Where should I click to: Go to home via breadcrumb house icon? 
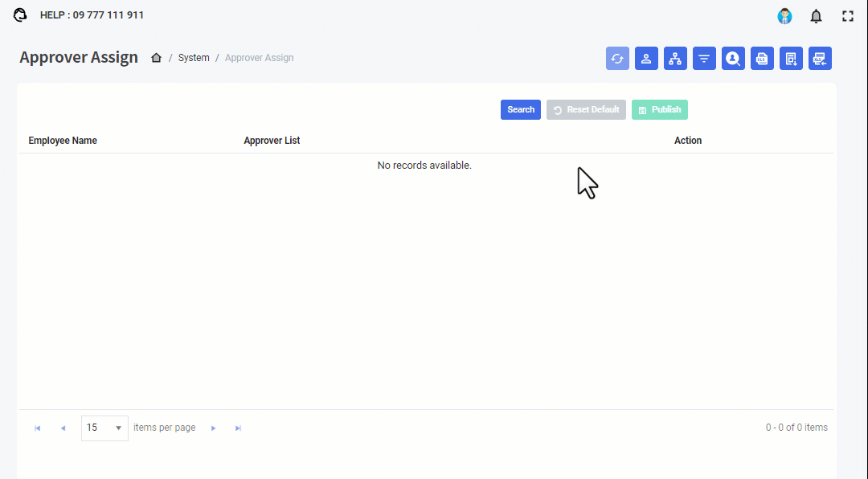[x=156, y=58]
